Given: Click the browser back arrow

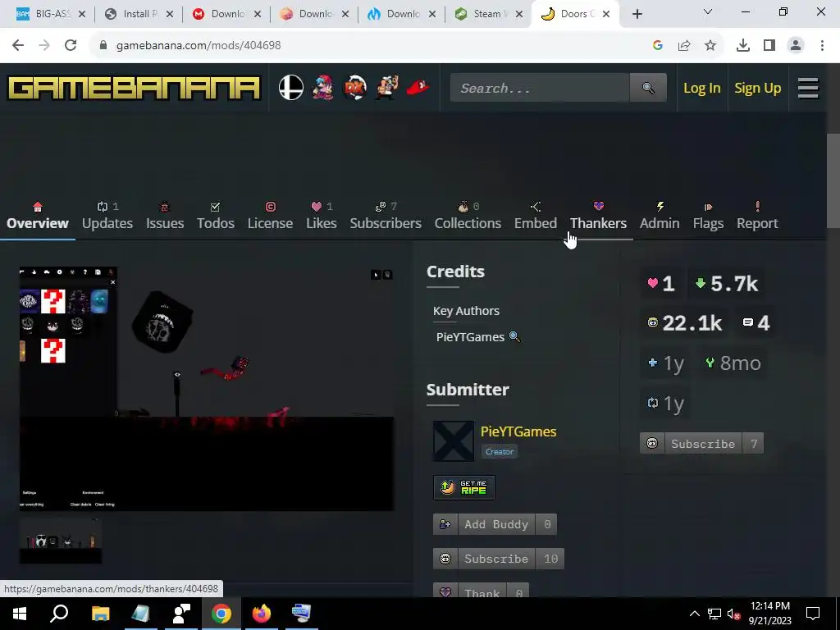Looking at the screenshot, I should (18, 46).
